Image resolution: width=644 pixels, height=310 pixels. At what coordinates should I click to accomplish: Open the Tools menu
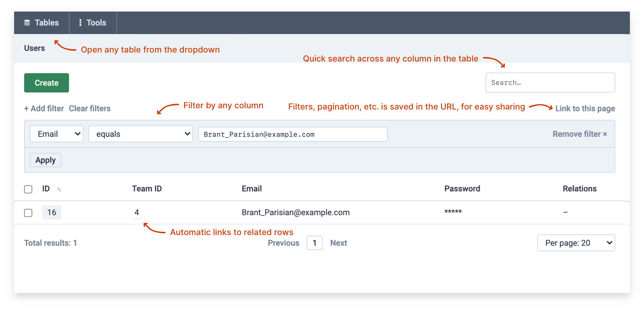93,23
